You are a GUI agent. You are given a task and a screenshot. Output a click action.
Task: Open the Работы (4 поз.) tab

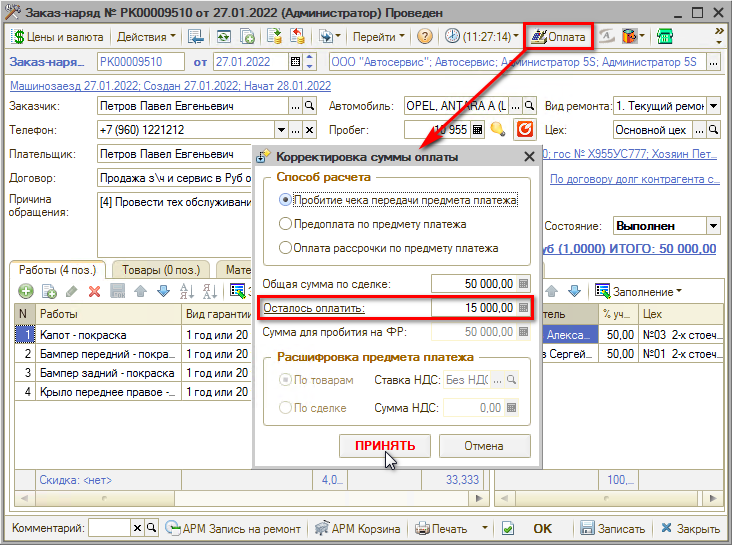[57, 269]
